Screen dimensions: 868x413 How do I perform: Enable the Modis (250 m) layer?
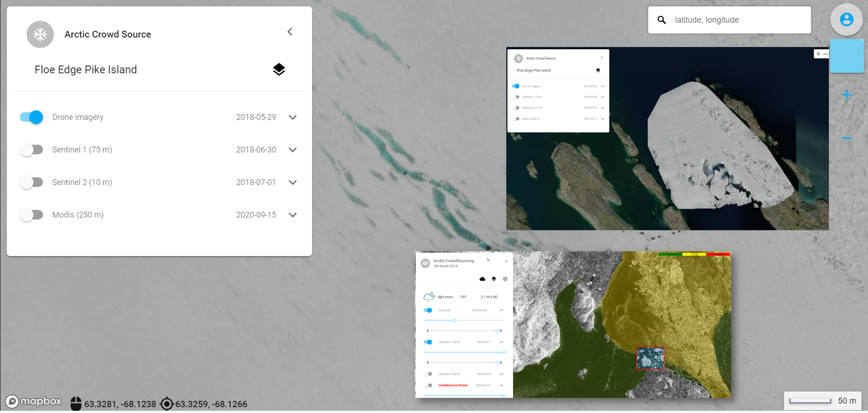(x=32, y=214)
